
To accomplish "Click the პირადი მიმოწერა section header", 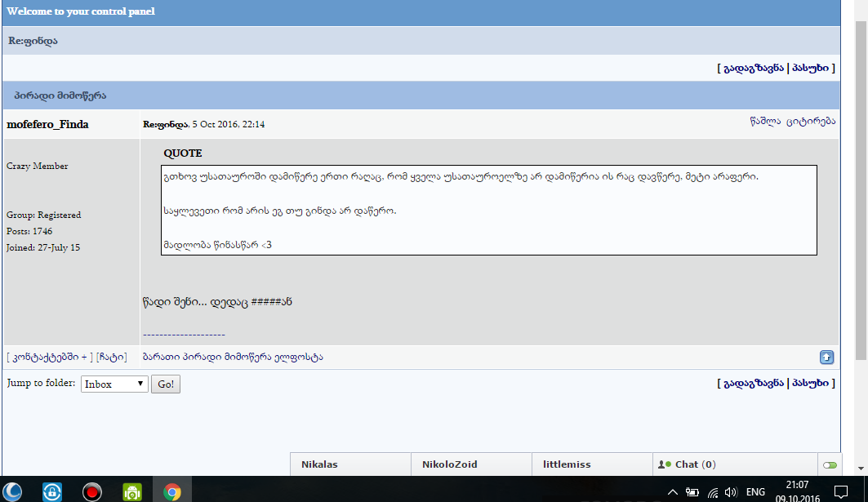I will coord(60,96).
